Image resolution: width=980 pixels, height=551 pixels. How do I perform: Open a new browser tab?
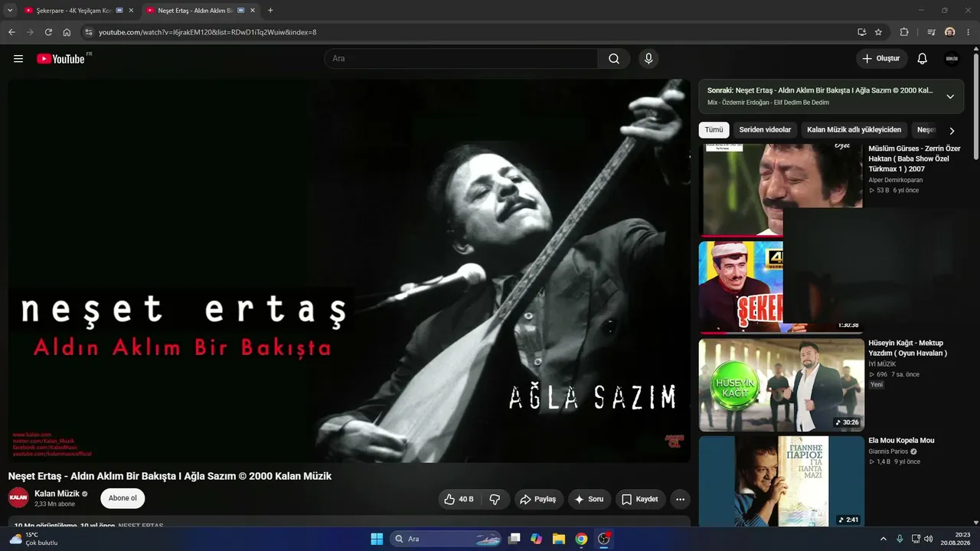(270, 11)
